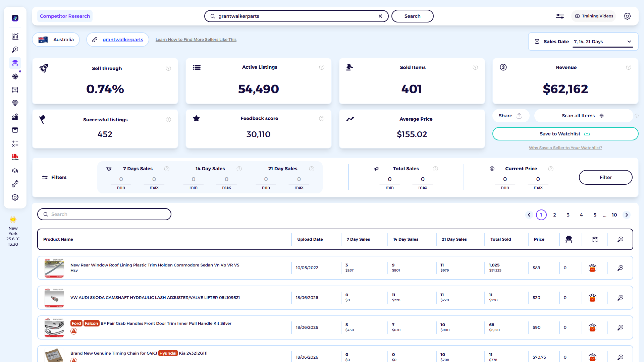Click the Total Sales help icon
Viewport: 644px width, 362px height.
pyautogui.click(x=435, y=169)
